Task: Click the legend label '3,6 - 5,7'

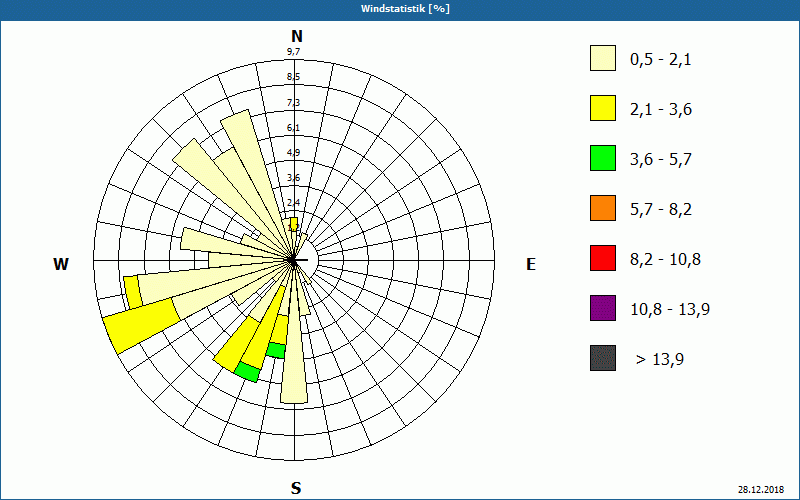Action: (x=661, y=160)
